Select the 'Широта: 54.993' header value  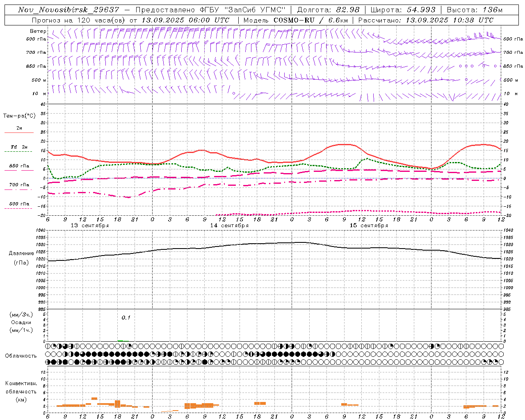click(x=403, y=10)
